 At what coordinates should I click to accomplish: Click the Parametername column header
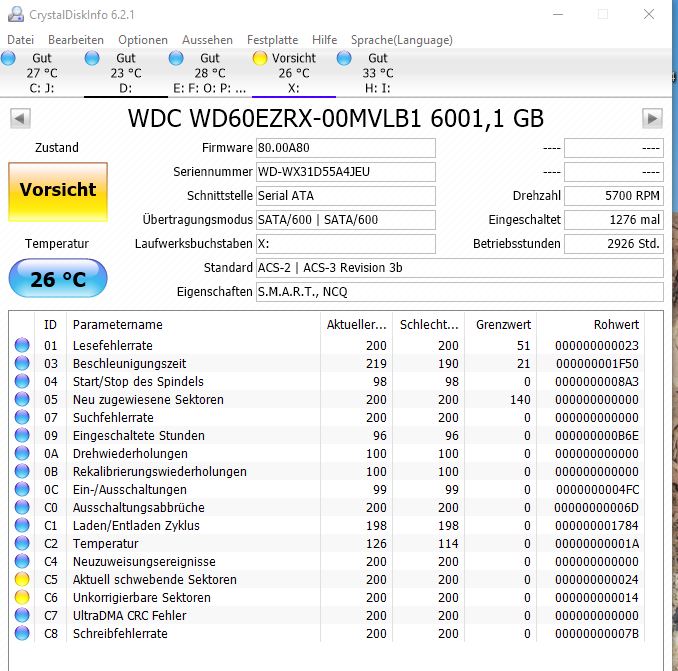pyautogui.click(x=193, y=324)
